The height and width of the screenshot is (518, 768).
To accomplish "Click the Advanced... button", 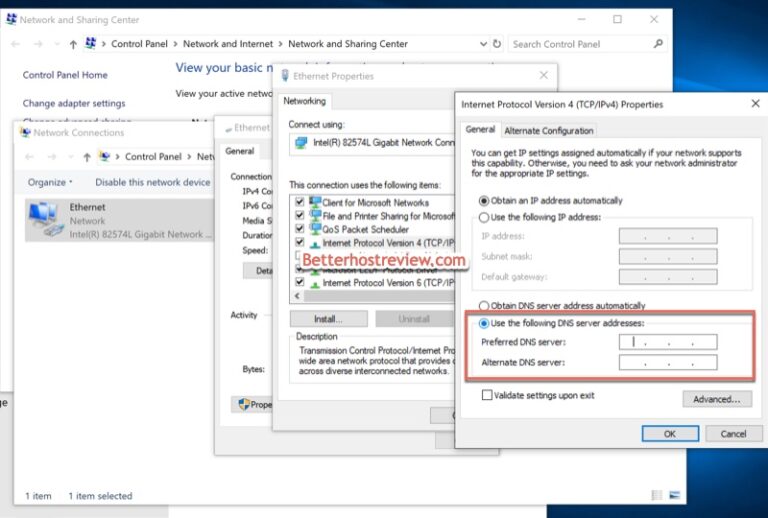I will [x=716, y=399].
